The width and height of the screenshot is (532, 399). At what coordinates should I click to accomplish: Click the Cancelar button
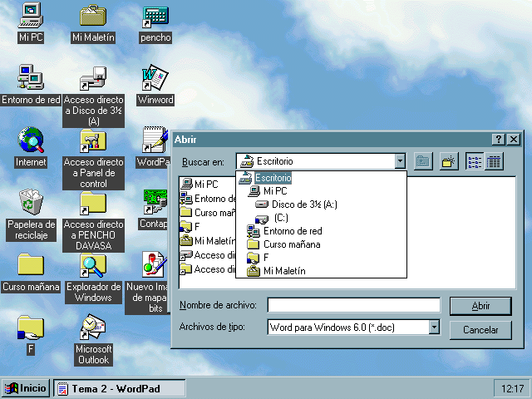click(480, 330)
